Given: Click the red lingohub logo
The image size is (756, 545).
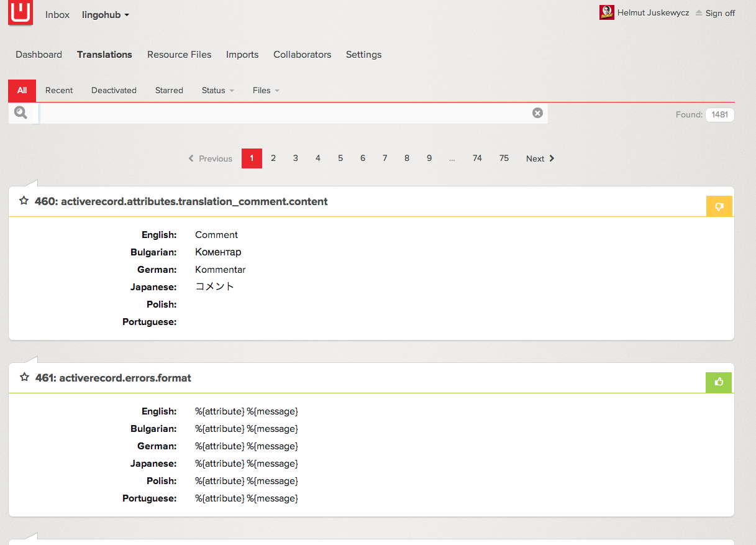Looking at the screenshot, I should (x=20, y=12).
